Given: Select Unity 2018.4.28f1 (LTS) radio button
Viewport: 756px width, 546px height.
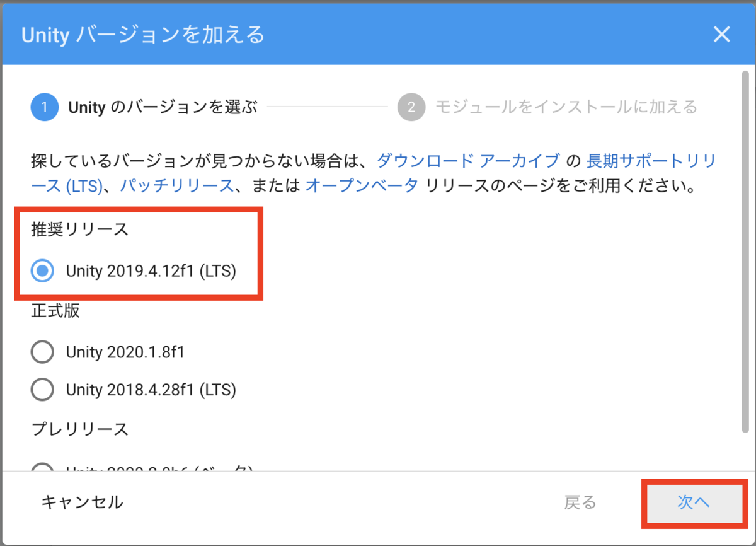Looking at the screenshot, I should click(42, 390).
